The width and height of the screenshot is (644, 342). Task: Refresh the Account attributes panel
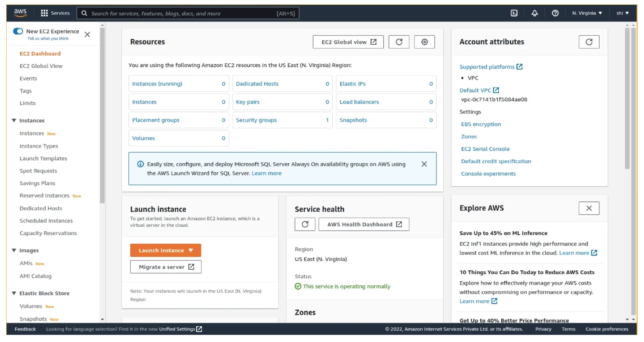[589, 42]
